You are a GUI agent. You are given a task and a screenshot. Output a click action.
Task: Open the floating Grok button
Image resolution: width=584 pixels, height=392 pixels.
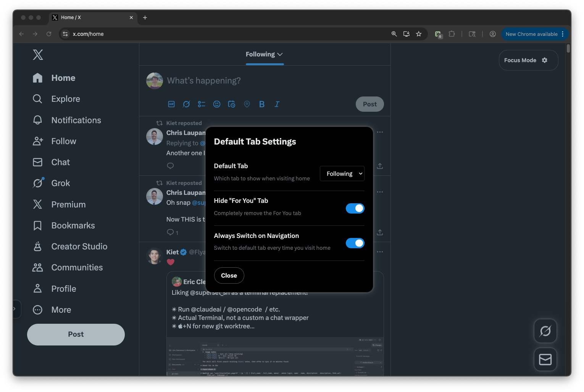[545, 331]
